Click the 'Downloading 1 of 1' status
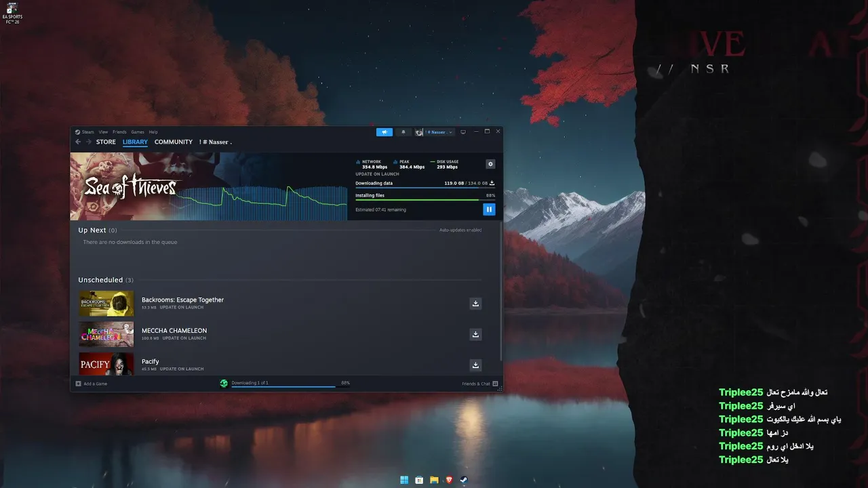 click(250, 383)
